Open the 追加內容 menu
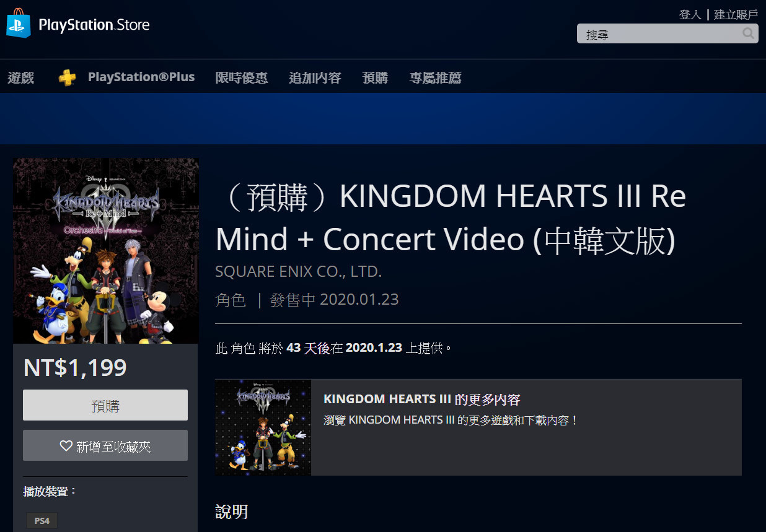The height and width of the screenshot is (532, 766). point(315,77)
